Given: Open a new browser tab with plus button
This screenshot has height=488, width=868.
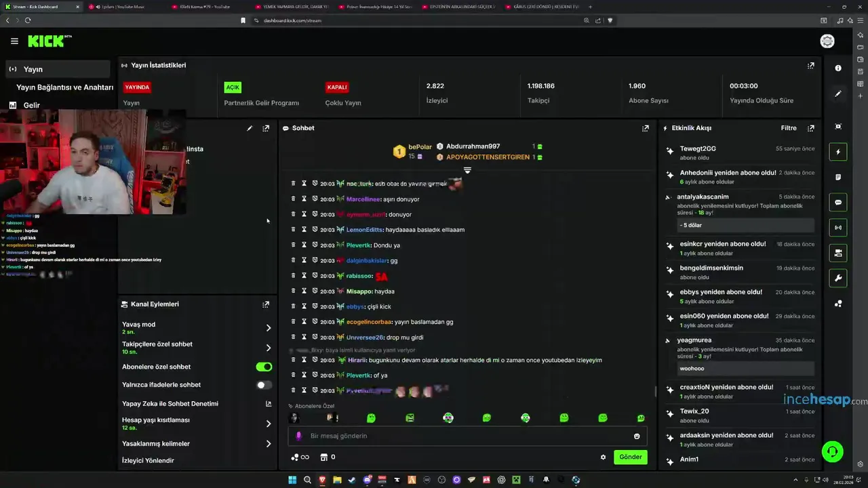Looking at the screenshot, I should click(x=590, y=7).
